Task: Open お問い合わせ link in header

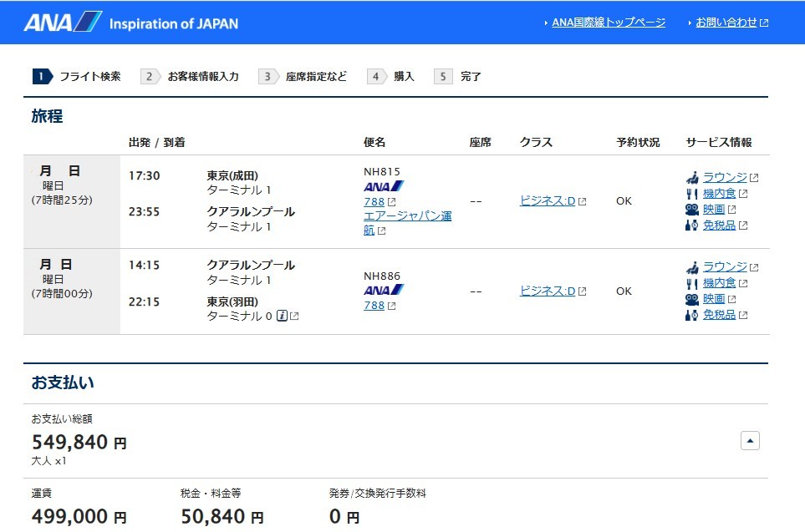Action: pos(726,23)
